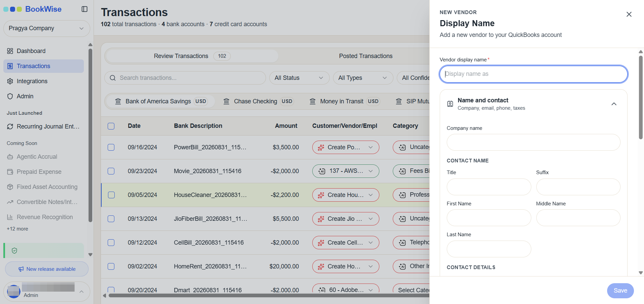Check the HomeRent 09/02/2024 row checkbox
Image resolution: width=644 pixels, height=304 pixels.
tap(111, 266)
